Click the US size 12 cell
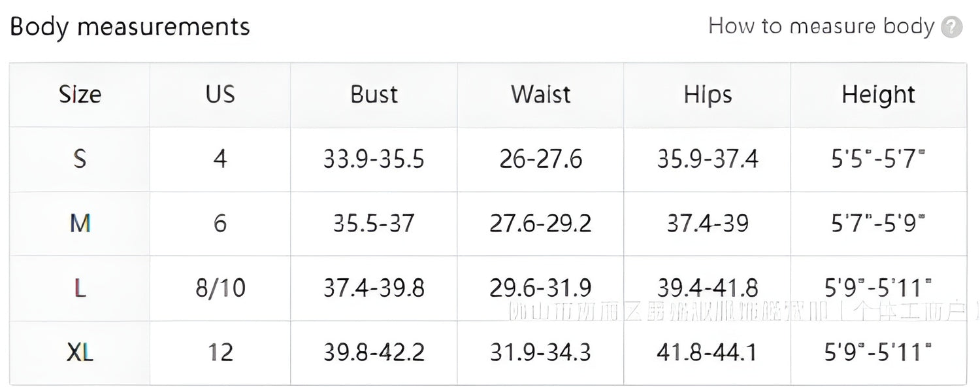This screenshot has width=980, height=391. [x=220, y=352]
